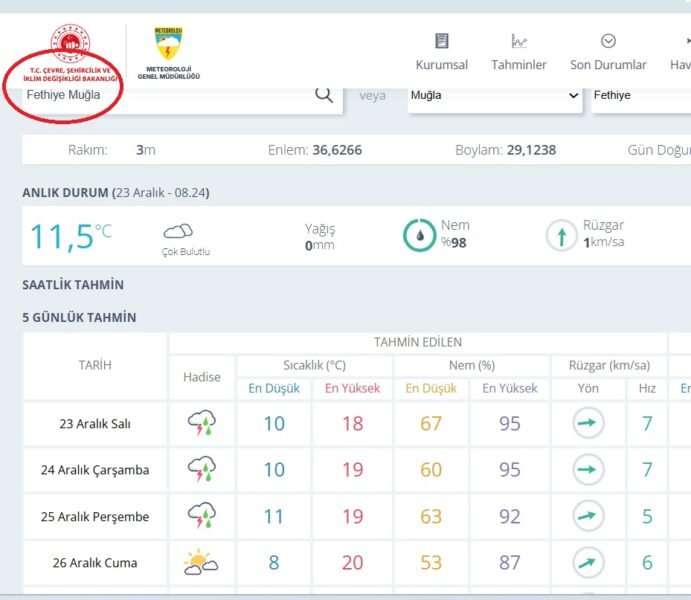Click wind direction arrow for 25 Aralık Perşembe
The height and width of the screenshot is (600, 691).
[x=588, y=517]
